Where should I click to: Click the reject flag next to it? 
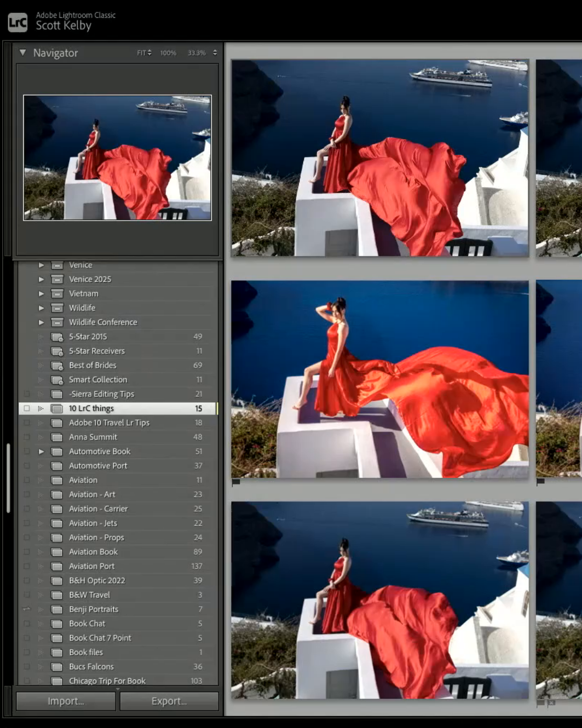pyautogui.click(x=551, y=703)
